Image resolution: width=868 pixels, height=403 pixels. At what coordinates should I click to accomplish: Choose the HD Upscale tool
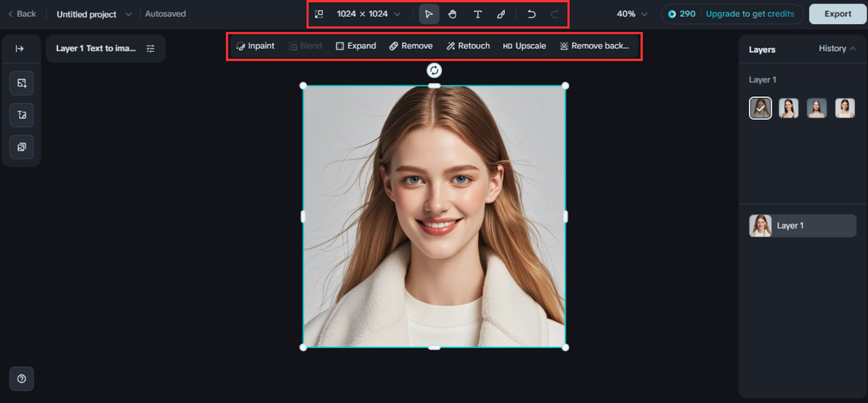[x=524, y=46]
